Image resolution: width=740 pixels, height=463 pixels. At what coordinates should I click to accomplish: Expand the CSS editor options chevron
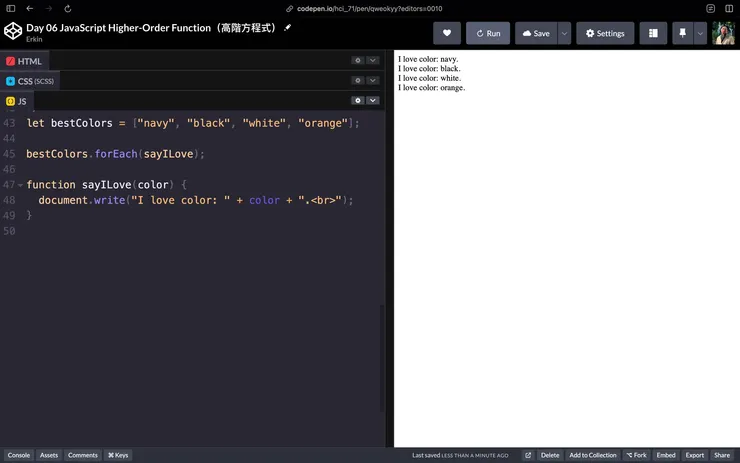click(373, 80)
